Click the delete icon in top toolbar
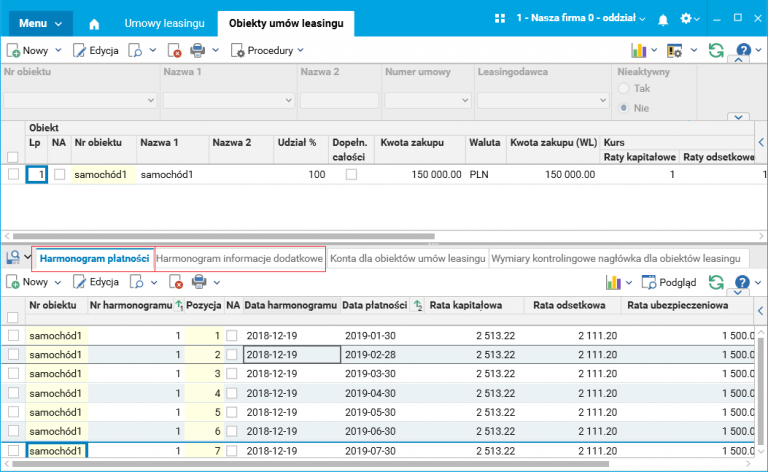 pos(174,50)
